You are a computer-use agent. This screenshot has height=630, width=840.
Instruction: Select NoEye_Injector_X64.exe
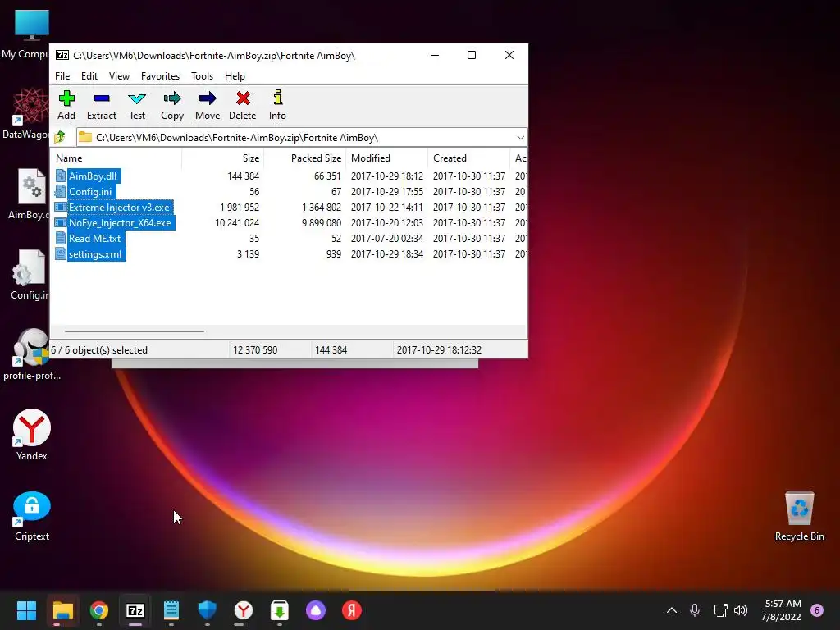coord(120,222)
